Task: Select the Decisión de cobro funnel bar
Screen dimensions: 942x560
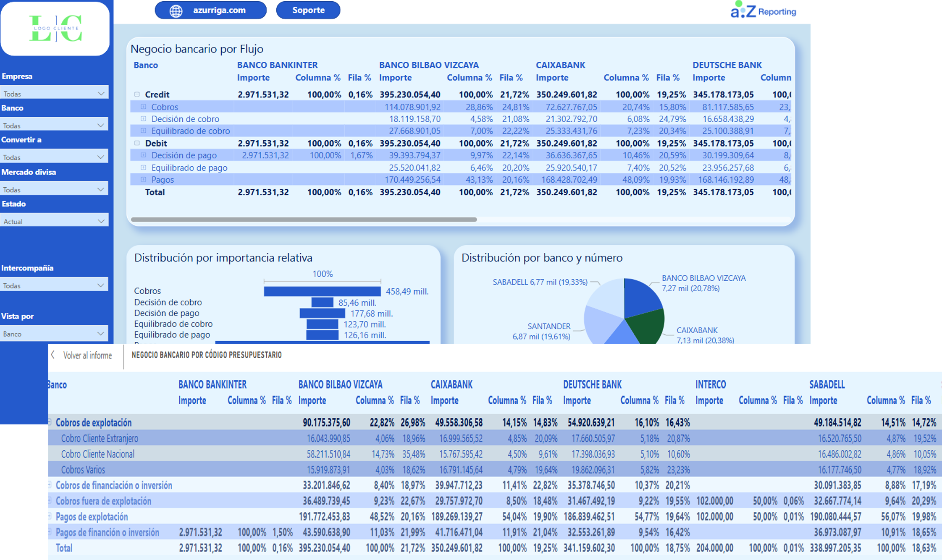Action: tap(322, 302)
